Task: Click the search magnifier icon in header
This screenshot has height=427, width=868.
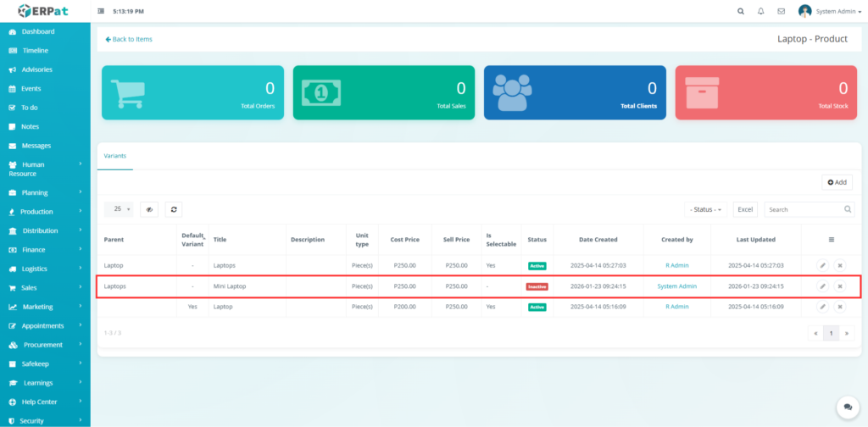Action: 741,11
